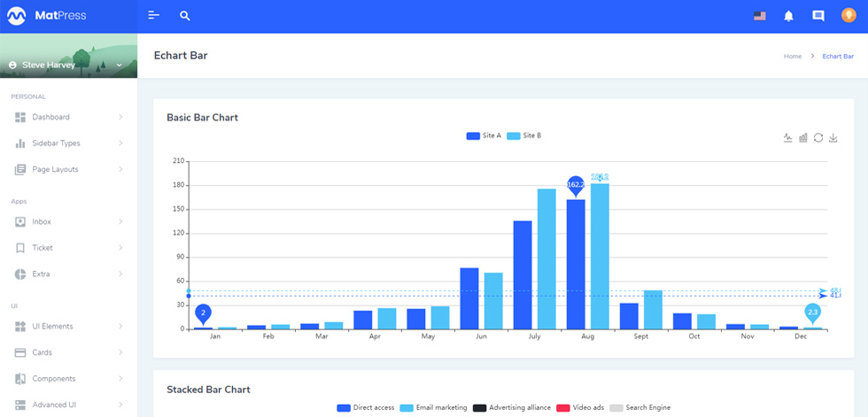
Task: Click the Jun Site A bar
Action: pos(469,298)
